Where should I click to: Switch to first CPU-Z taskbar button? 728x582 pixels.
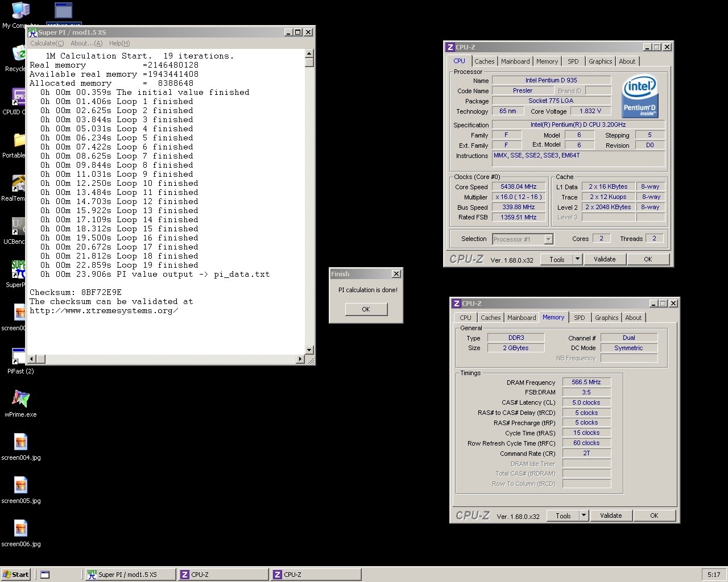point(222,575)
